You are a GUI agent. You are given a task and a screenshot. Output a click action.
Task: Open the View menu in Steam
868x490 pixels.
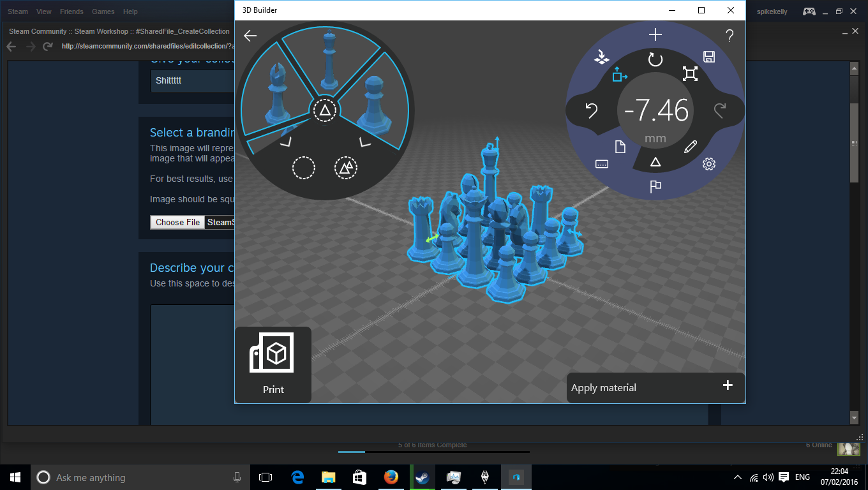pyautogui.click(x=44, y=11)
